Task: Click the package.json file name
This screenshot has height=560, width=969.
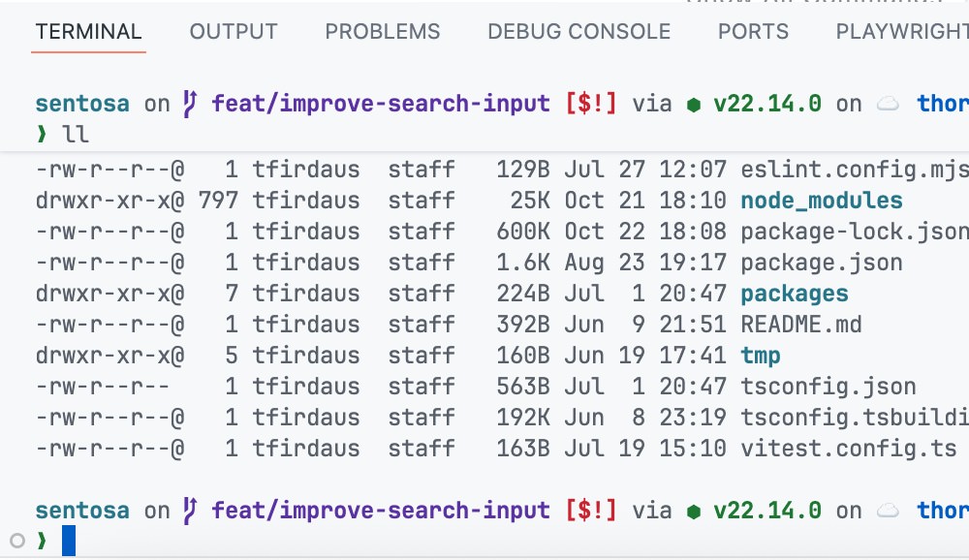Action: point(824,262)
